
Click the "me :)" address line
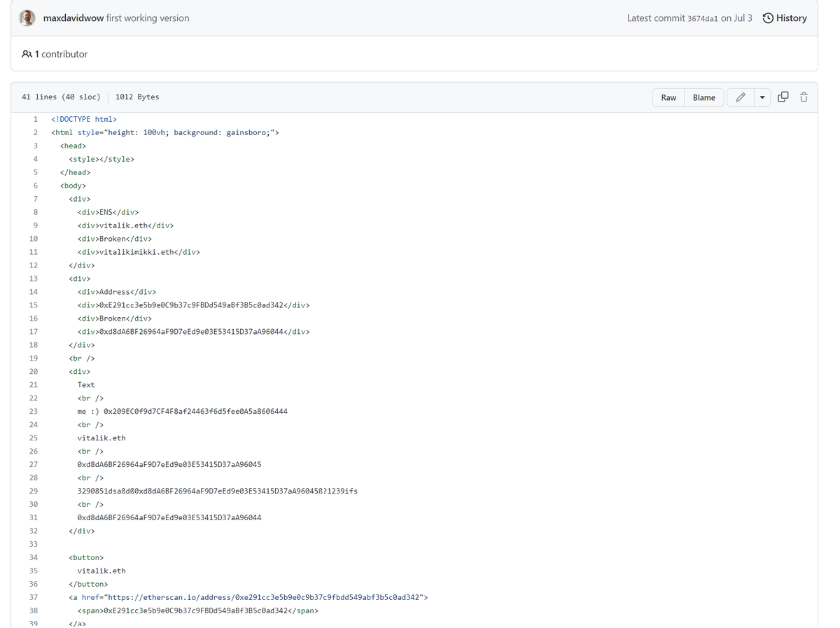(182, 411)
